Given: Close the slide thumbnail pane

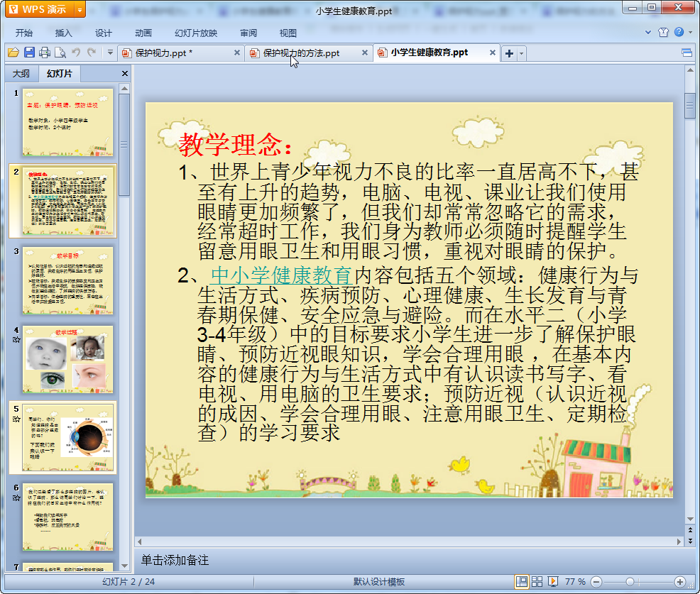Looking at the screenshot, I should pyautogui.click(x=125, y=74).
